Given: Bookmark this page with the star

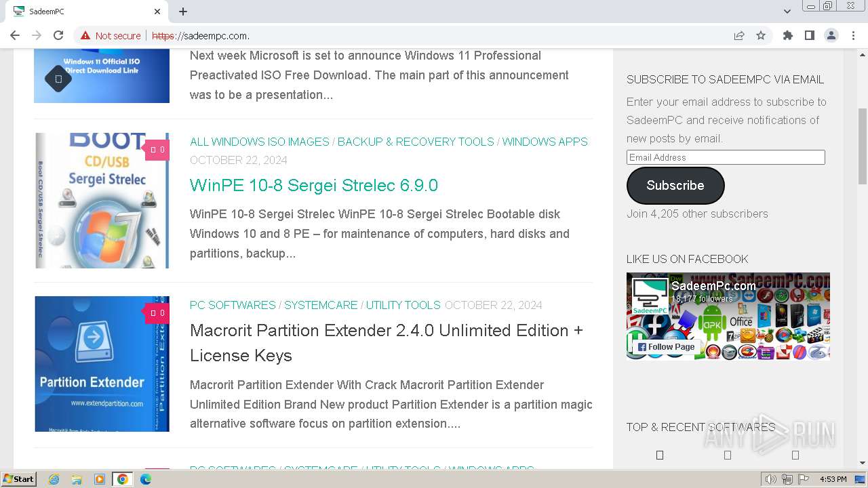Looking at the screenshot, I should pyautogui.click(x=761, y=35).
